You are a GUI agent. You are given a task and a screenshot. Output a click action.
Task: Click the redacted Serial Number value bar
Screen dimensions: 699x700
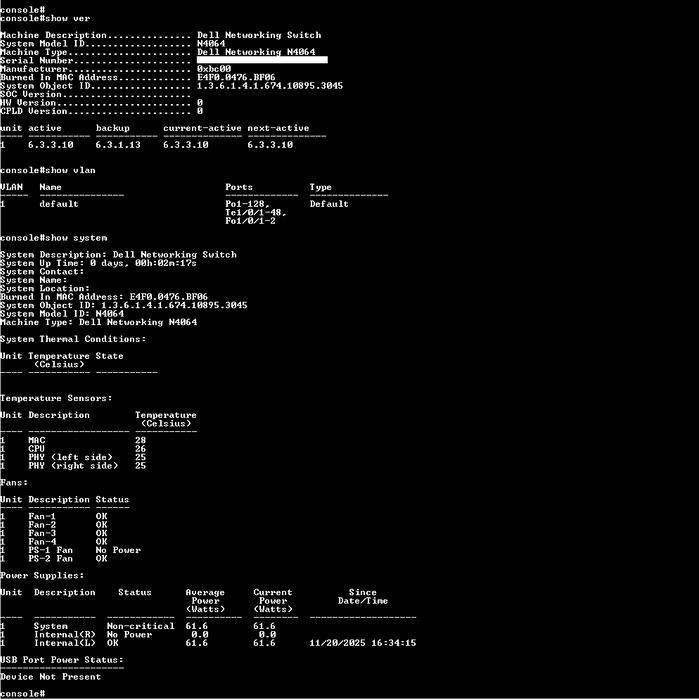click(x=262, y=60)
